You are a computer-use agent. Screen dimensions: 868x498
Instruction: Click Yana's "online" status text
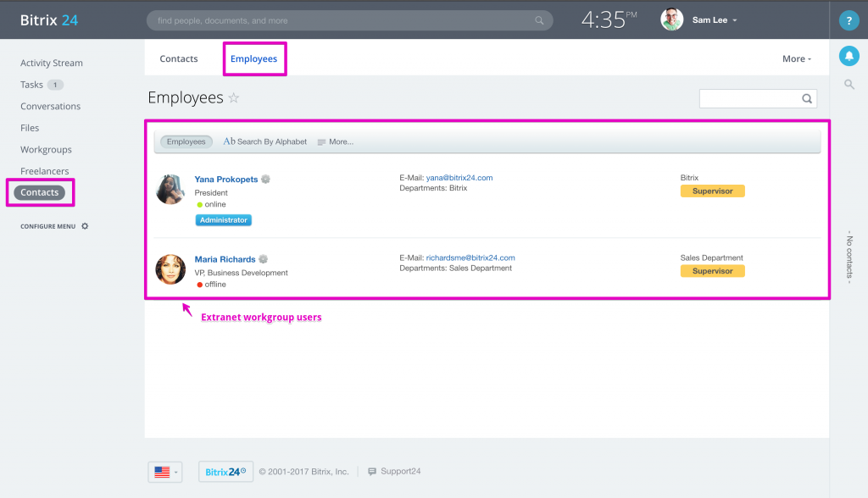point(215,204)
